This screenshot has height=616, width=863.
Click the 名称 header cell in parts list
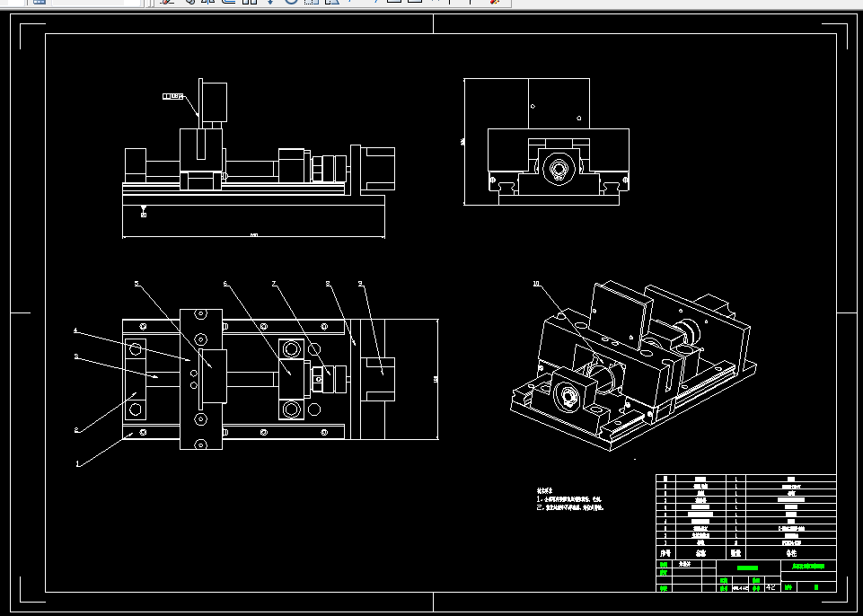click(700, 553)
